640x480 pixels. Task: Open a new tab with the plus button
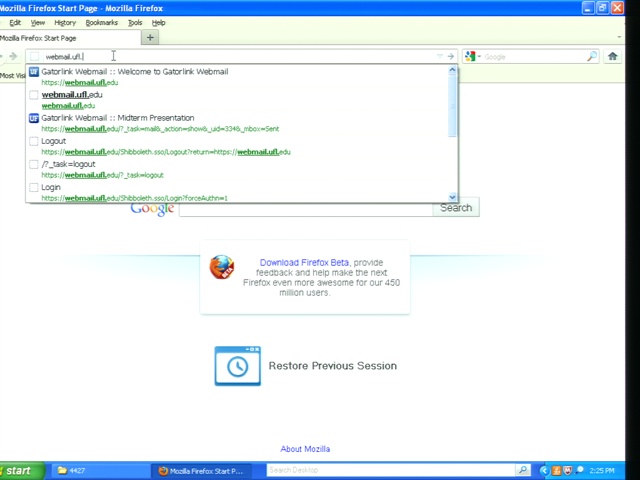coord(150,38)
